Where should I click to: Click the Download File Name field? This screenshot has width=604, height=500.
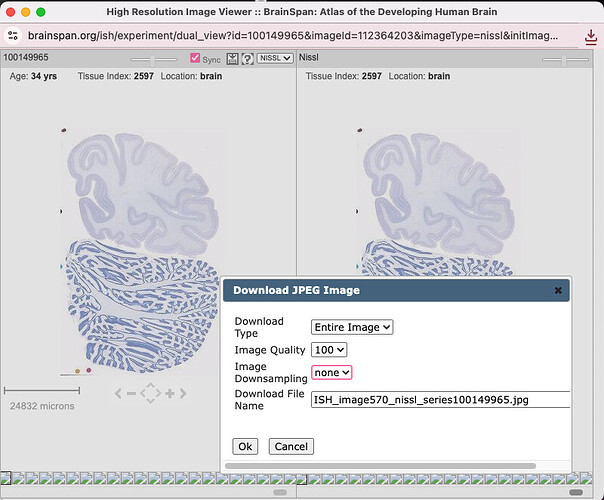click(x=440, y=399)
